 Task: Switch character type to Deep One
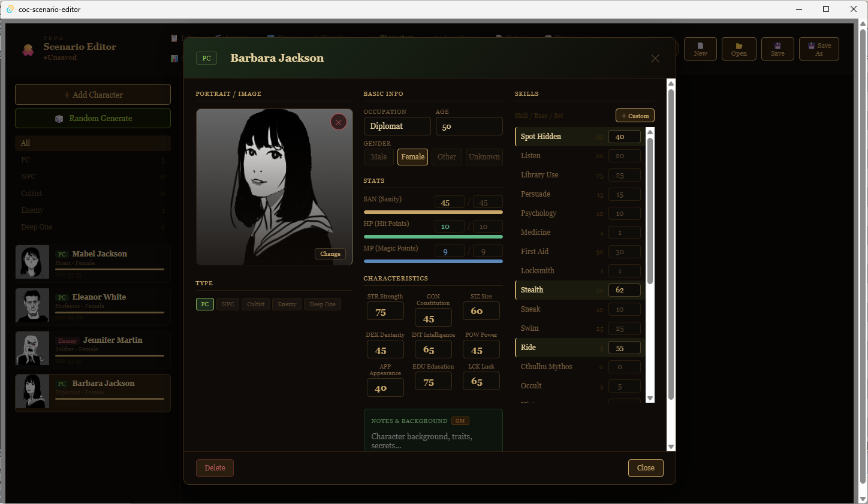[x=323, y=304]
